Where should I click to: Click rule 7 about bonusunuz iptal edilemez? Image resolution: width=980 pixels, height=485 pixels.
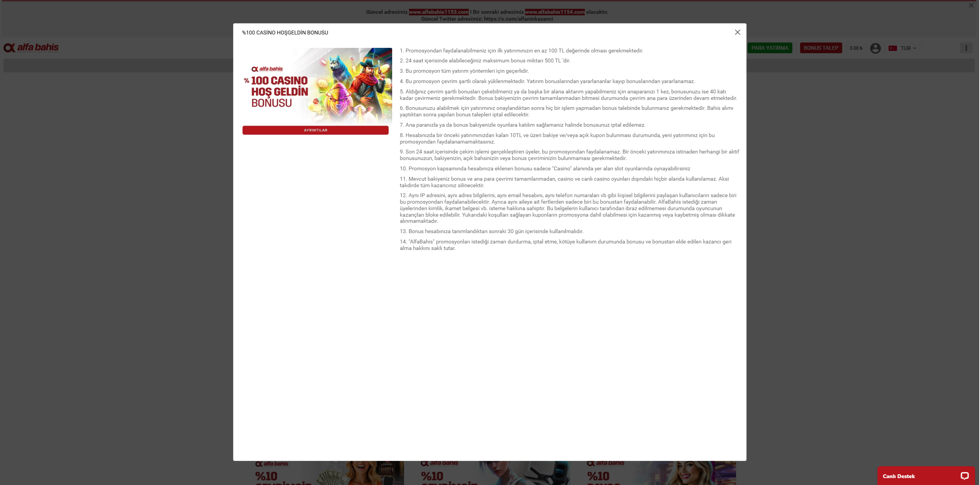[522, 125]
